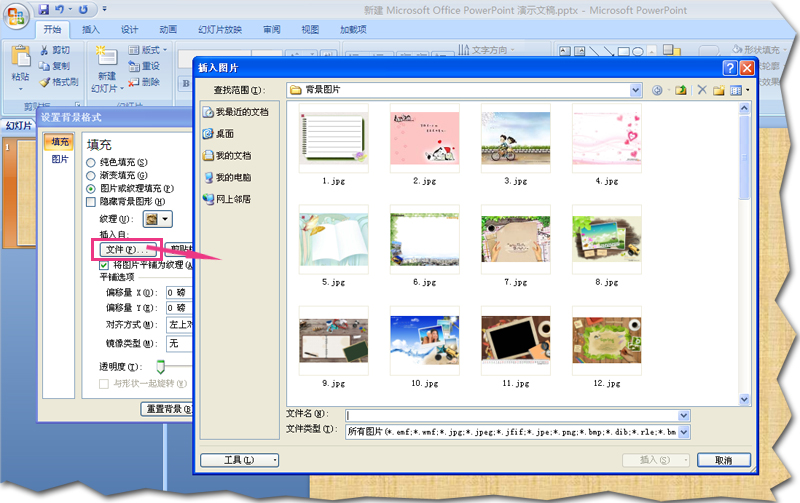Switch to View (视图) ribbon tab
Viewport: 800px width, 503px height.
click(x=310, y=30)
